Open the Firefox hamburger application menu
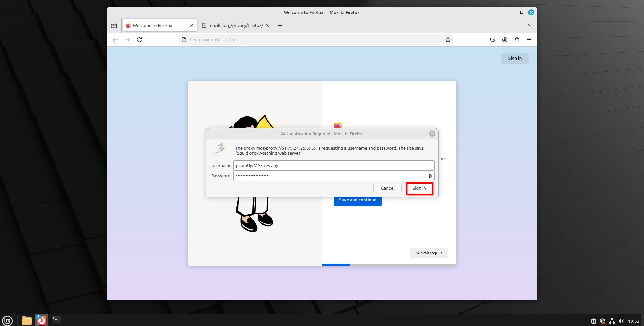The width and height of the screenshot is (644, 326). pos(529,40)
